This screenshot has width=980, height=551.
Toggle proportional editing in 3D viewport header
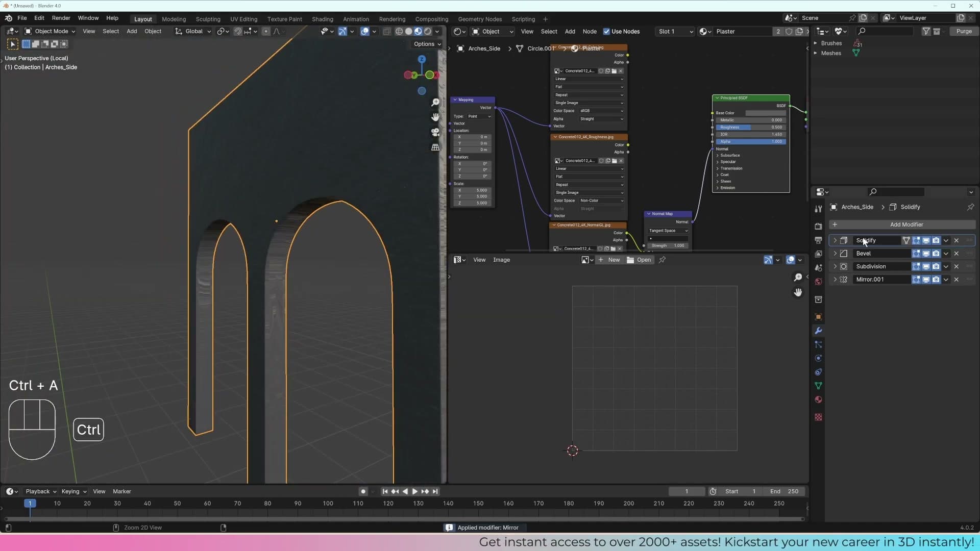(x=266, y=31)
